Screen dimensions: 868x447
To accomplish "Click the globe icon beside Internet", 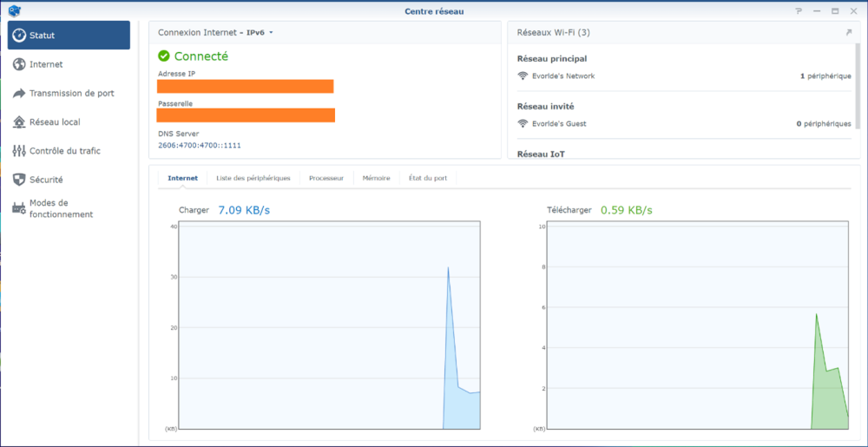I will pyautogui.click(x=19, y=64).
